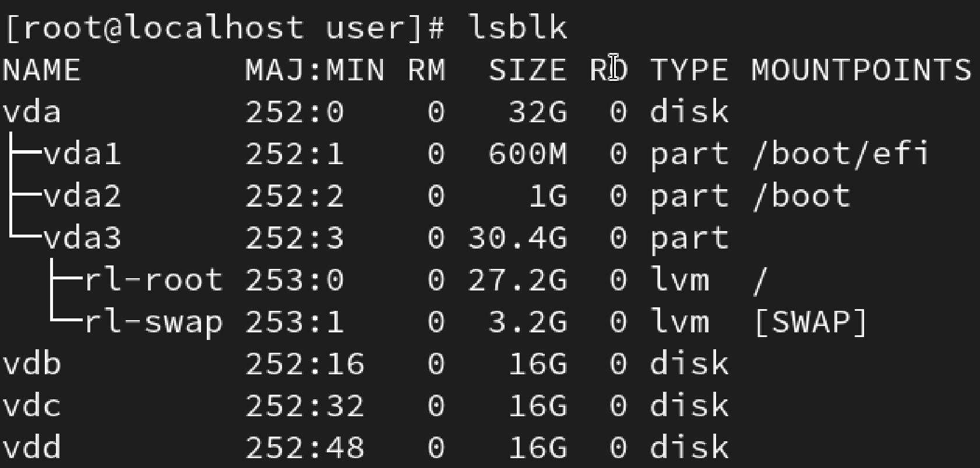Screen dimensions: 980x468
Task: Click the NAME column header
Action: 41,70
